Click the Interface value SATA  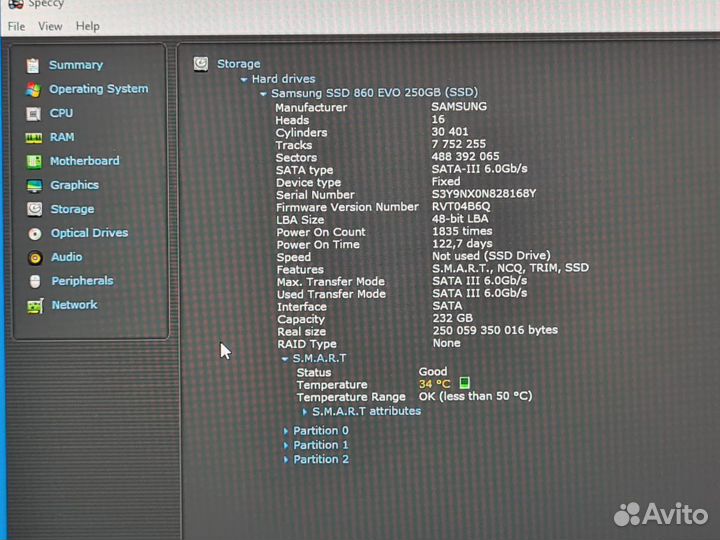(447, 305)
